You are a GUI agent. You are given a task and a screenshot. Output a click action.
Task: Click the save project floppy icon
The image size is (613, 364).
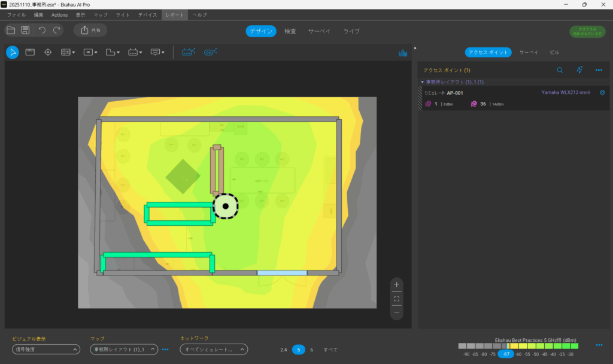(26, 30)
